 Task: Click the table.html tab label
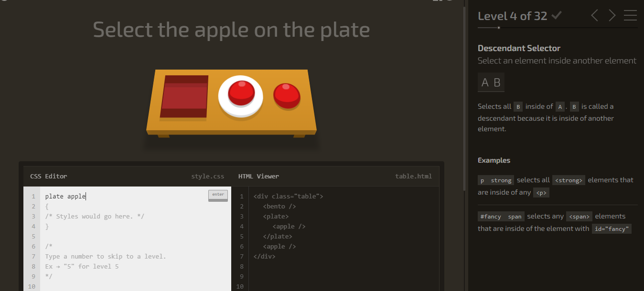tap(413, 176)
